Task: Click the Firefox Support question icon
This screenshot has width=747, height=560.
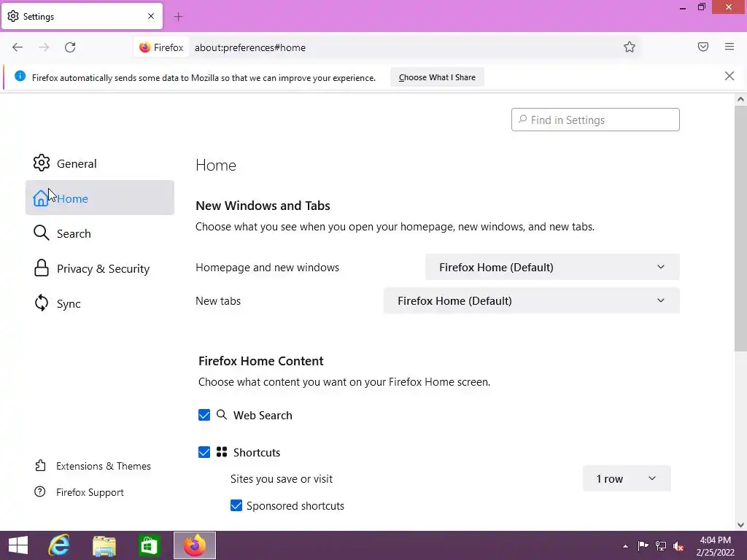Action: pos(40,491)
